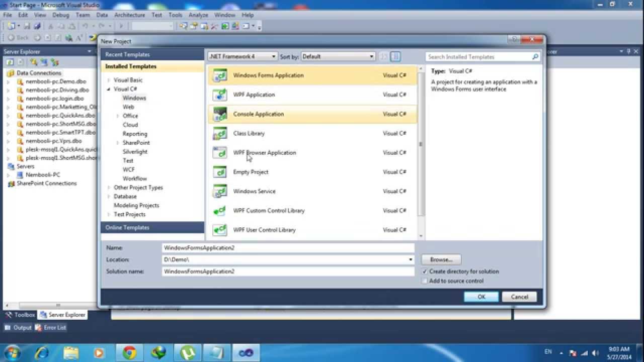Expand the SharePoint template node
Viewport: 644px width, 362px height.
[118, 143]
